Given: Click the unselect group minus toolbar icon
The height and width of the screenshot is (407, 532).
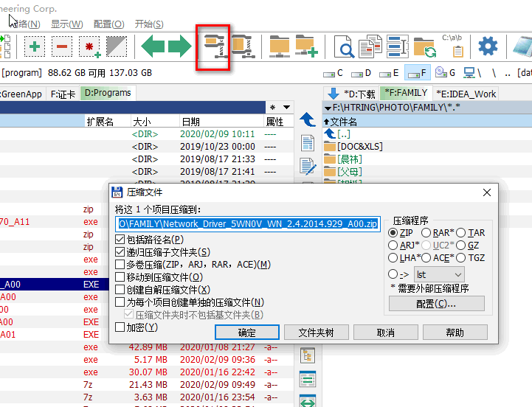Looking at the screenshot, I should pyautogui.click(x=62, y=46).
